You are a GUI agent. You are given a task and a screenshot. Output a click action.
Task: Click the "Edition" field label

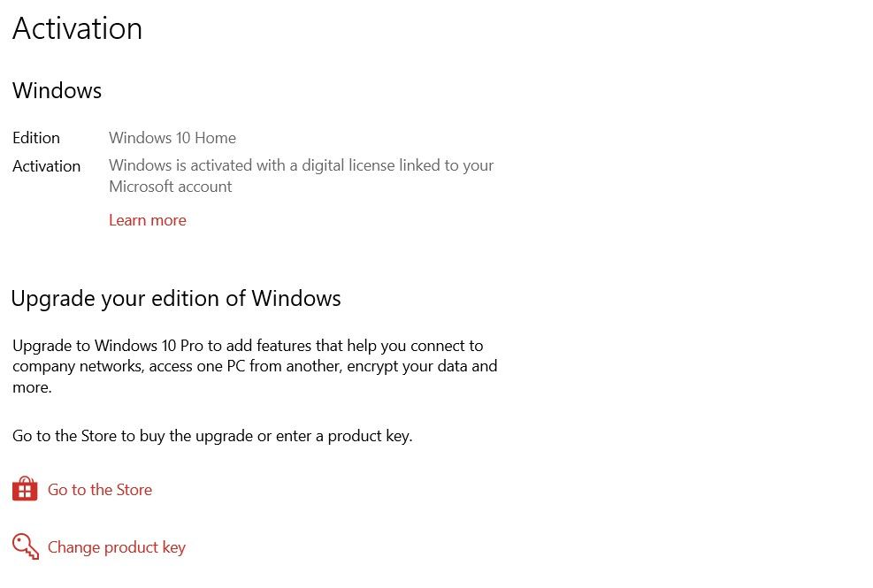36,138
